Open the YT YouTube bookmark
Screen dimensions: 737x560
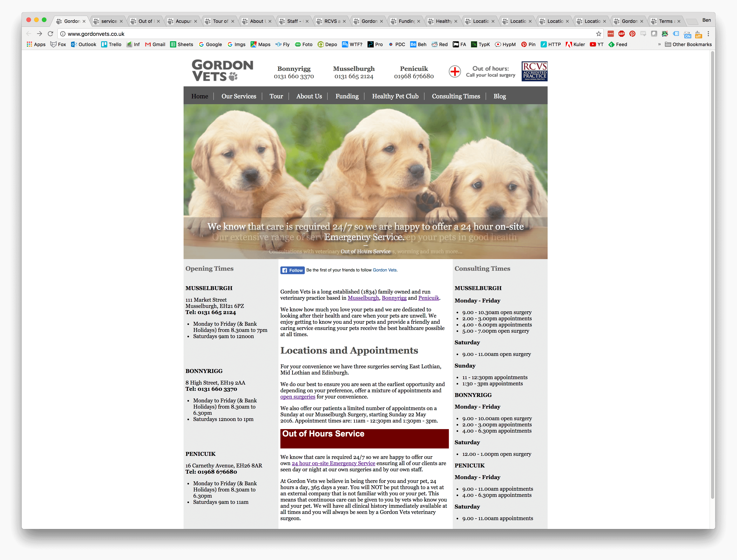(x=597, y=44)
